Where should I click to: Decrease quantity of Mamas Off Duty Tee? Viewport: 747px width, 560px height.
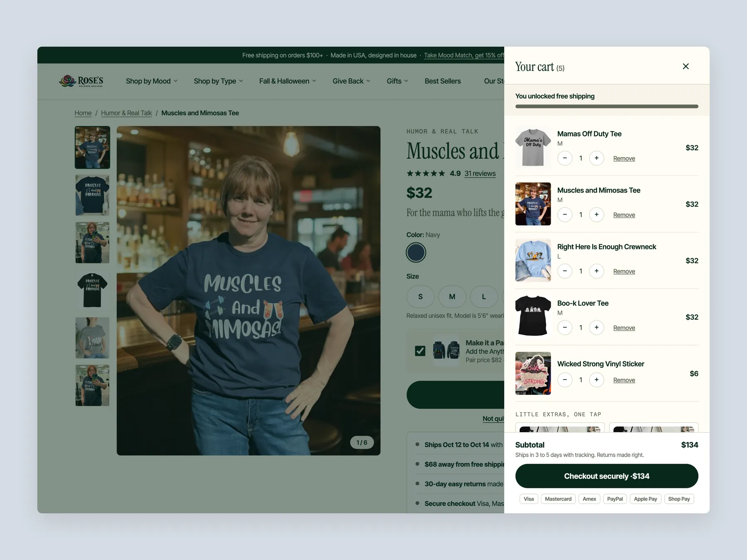565,158
